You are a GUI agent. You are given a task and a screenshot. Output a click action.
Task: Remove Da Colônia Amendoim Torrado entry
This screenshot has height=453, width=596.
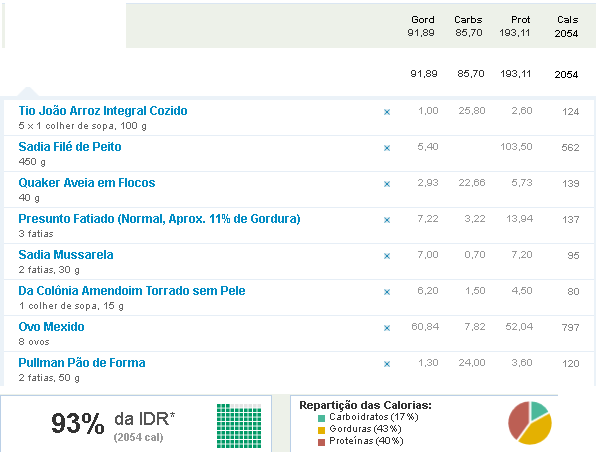[x=387, y=292]
